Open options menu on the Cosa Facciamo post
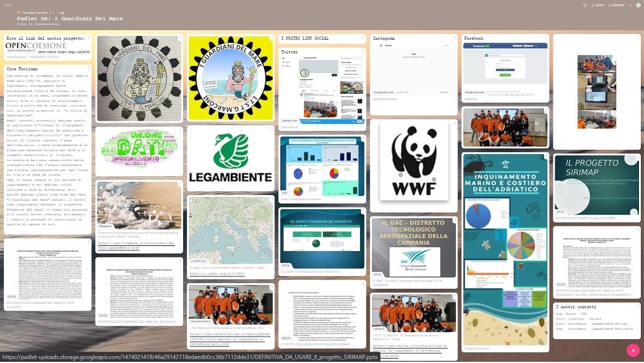The width and height of the screenshot is (644, 363). click(x=89, y=69)
